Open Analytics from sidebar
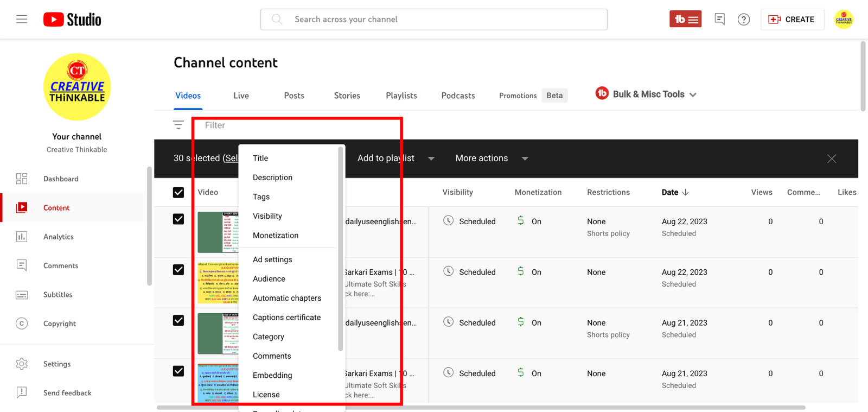This screenshot has width=868, height=412. pyautogui.click(x=59, y=237)
